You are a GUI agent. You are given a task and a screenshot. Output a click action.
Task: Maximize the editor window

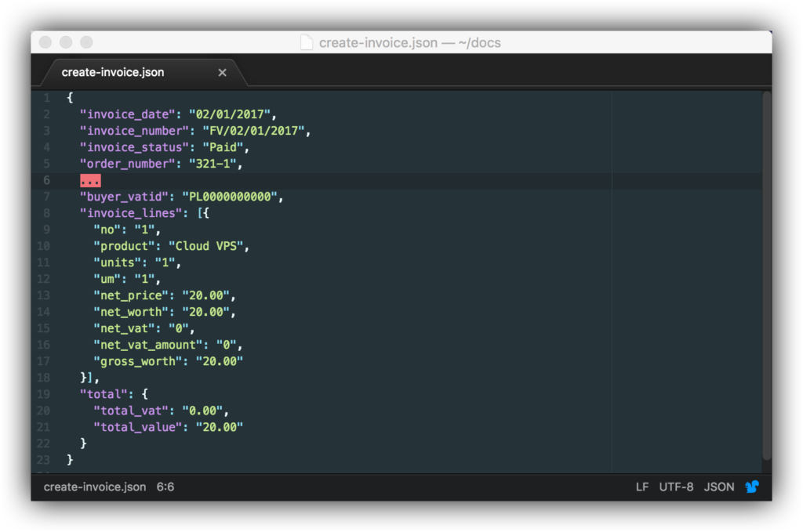[x=86, y=42]
